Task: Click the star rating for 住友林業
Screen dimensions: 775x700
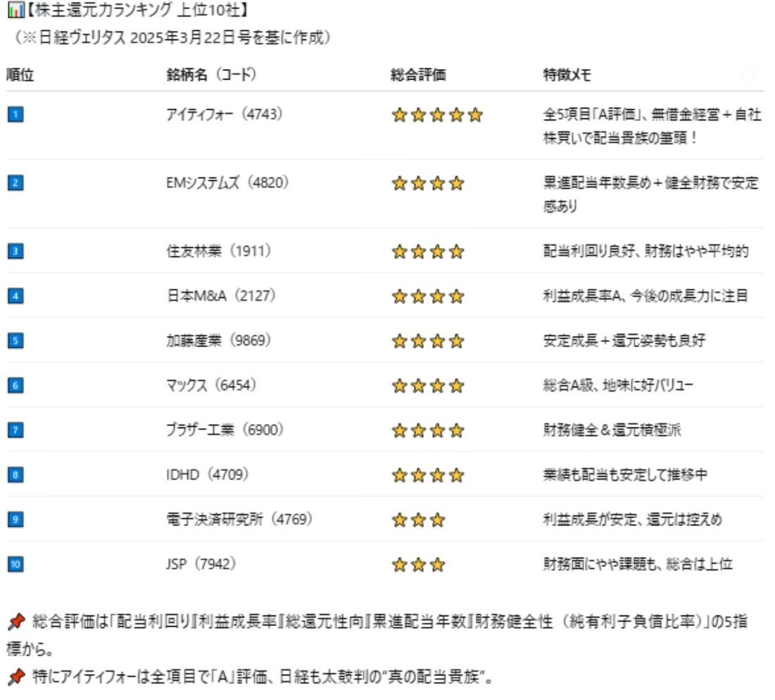Action: click(427, 251)
